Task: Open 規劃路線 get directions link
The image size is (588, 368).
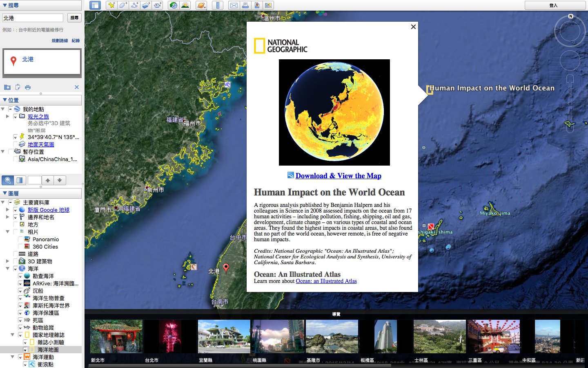Action: [x=60, y=40]
